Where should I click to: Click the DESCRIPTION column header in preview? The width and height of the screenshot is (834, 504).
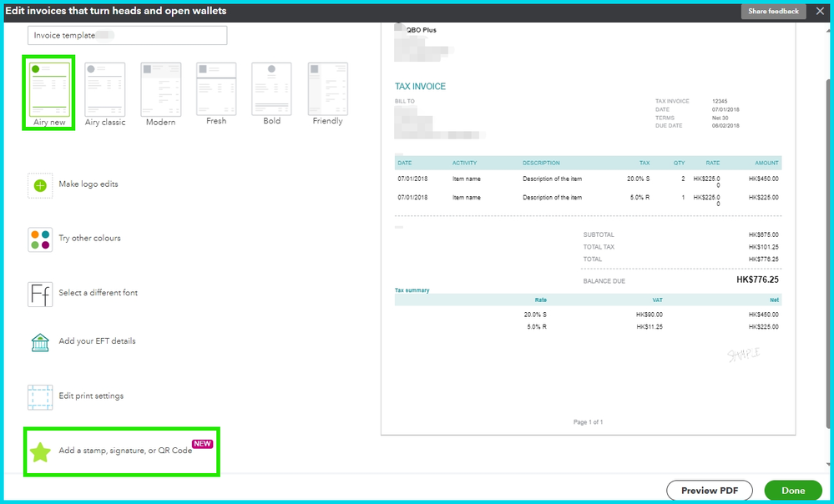pos(541,164)
